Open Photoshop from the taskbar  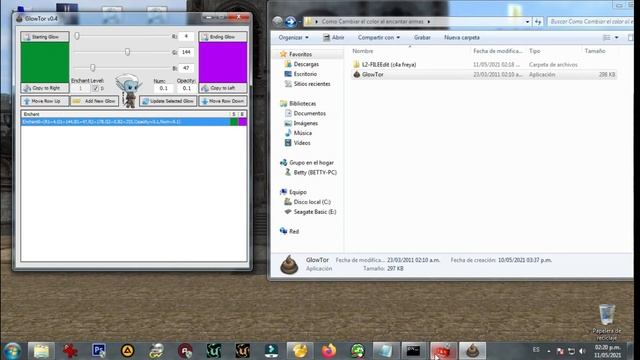(x=99, y=351)
